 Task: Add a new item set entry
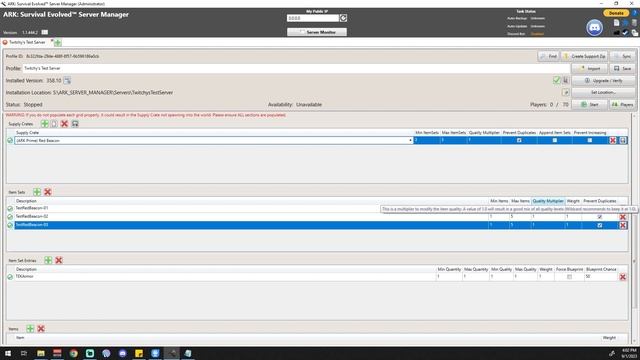48,260
